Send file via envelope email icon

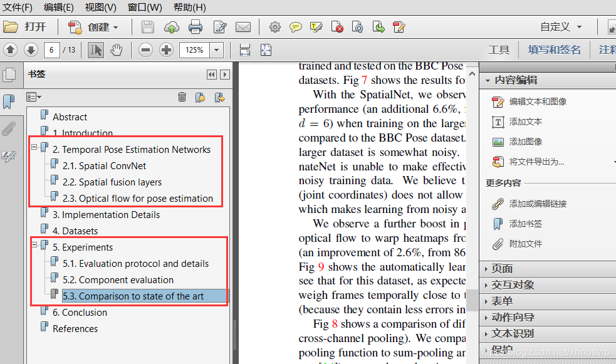pyautogui.click(x=243, y=27)
